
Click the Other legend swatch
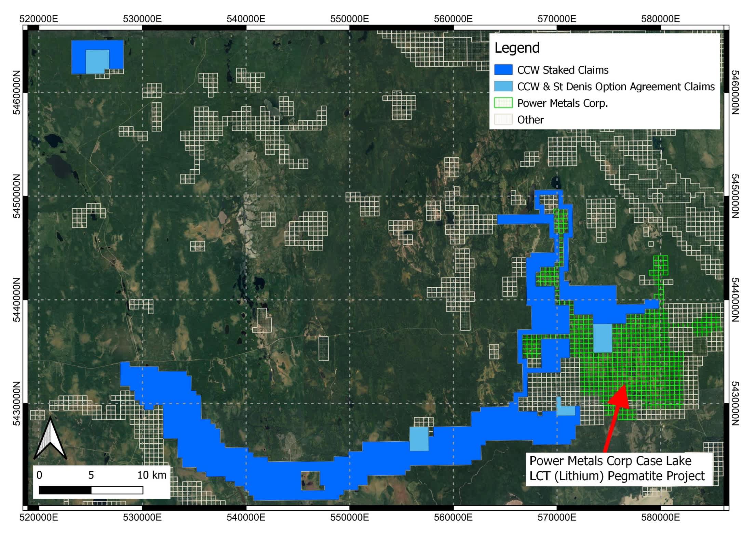[503, 119]
